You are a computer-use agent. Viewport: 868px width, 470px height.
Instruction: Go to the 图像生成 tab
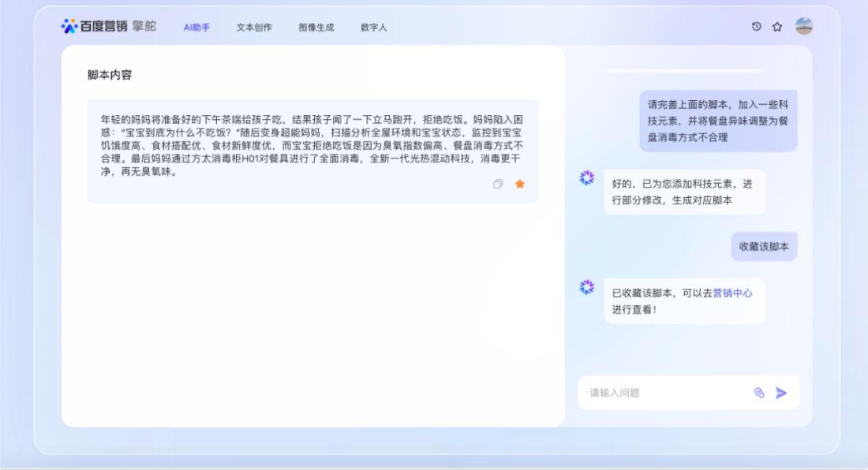click(x=316, y=27)
